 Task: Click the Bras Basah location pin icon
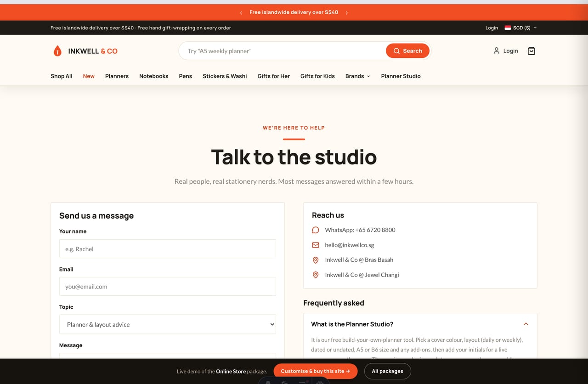coord(316,260)
